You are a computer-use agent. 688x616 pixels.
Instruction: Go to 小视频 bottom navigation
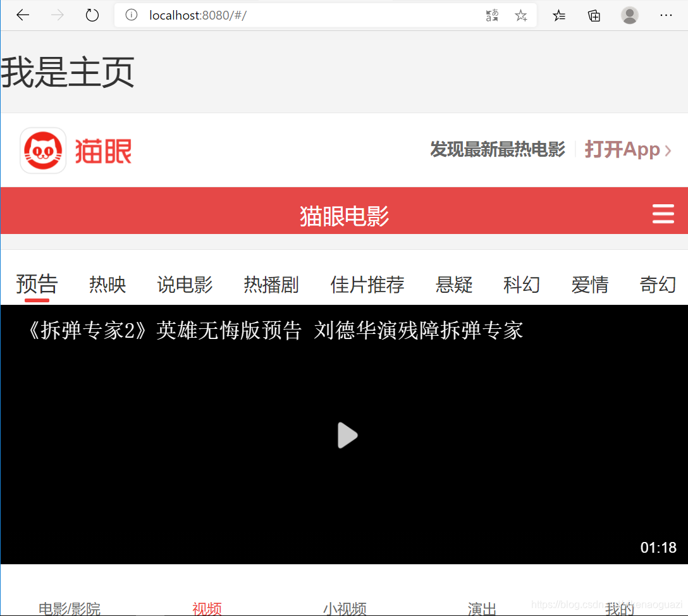pyautogui.click(x=345, y=608)
